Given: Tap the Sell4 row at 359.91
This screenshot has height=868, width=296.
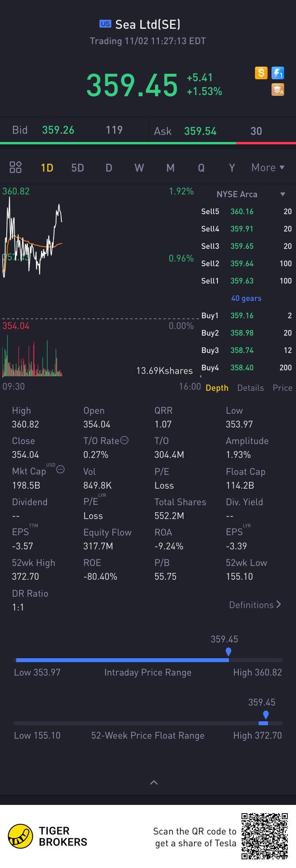Looking at the screenshot, I should coord(247,229).
